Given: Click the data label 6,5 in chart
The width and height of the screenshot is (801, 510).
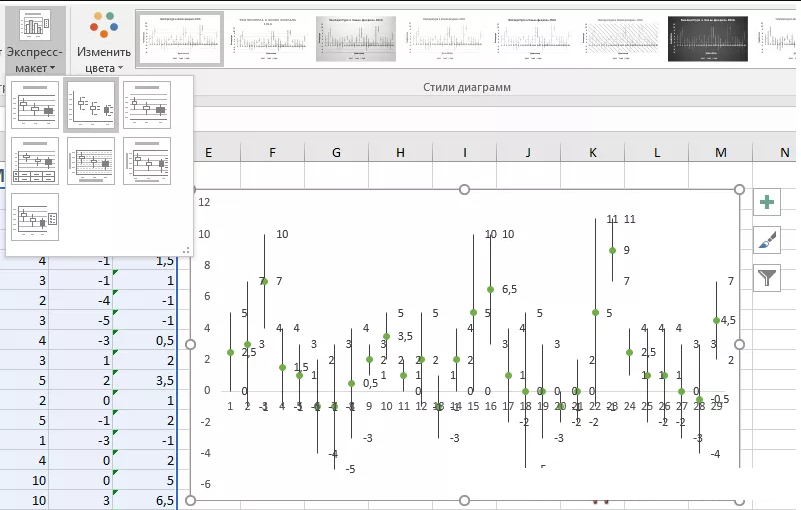Looking at the screenshot, I should point(509,290).
